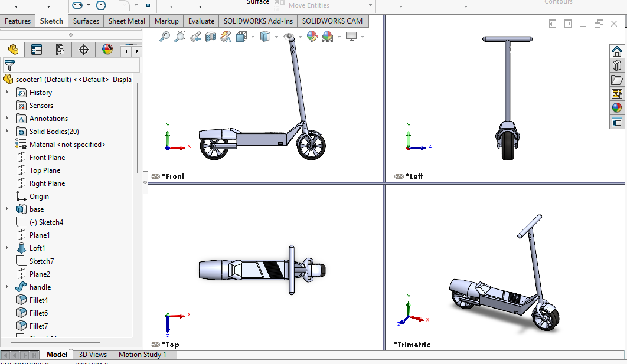627x364 pixels.
Task: Toggle link views in Top viewport
Action: [x=155, y=345]
